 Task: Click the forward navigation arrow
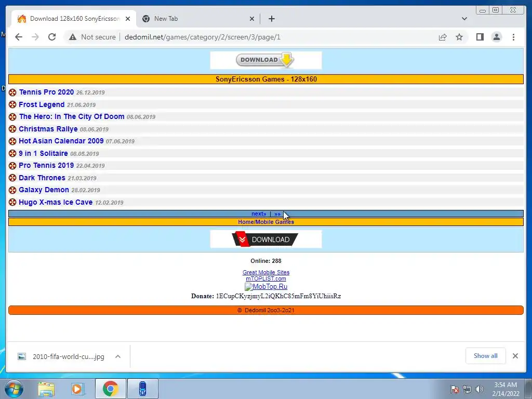(35, 37)
